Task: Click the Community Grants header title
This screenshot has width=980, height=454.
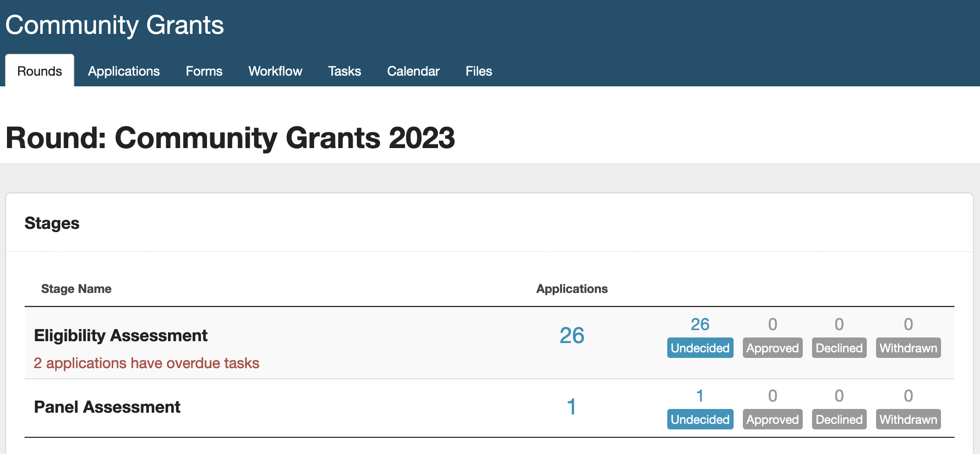Action: 115,25
